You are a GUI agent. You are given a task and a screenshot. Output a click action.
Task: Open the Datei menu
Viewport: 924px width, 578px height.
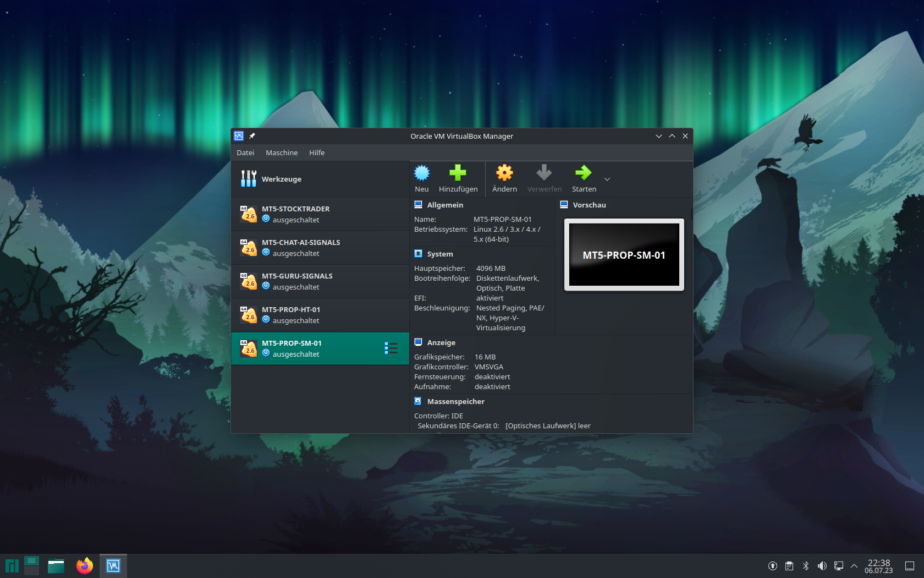(245, 153)
